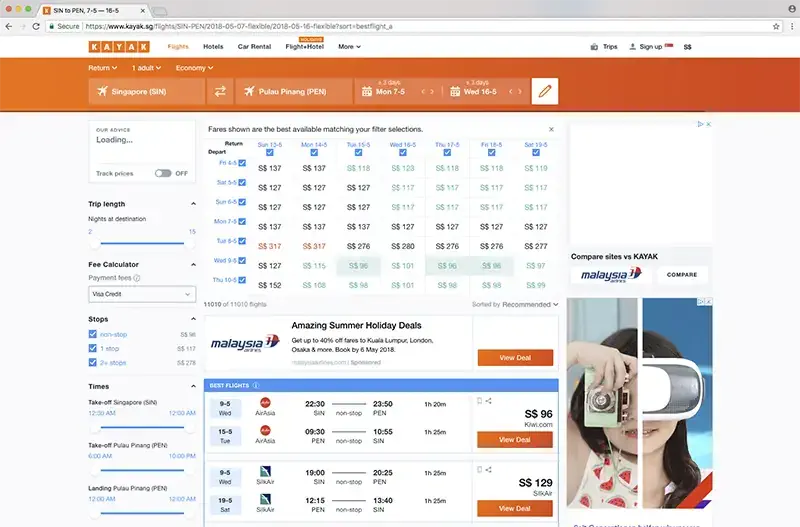Go back in the browser
The width and height of the screenshot is (800, 527).
[9, 26]
